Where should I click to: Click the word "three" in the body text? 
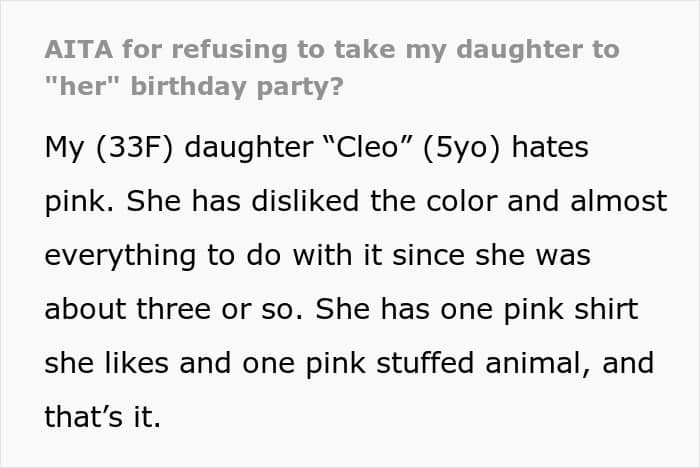point(173,308)
